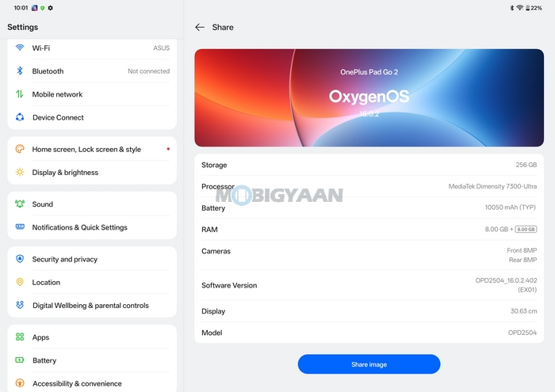555x392 pixels.
Task: Tap the gear icon in the status bar
Action: 50,8
